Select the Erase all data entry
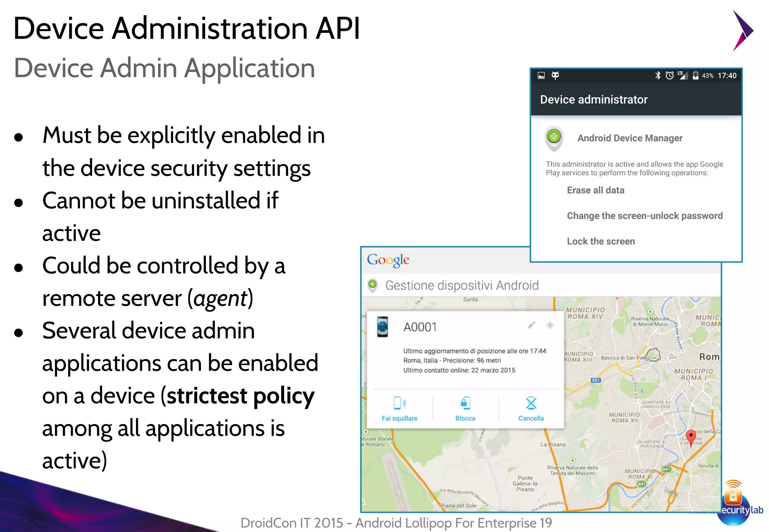 (596, 190)
